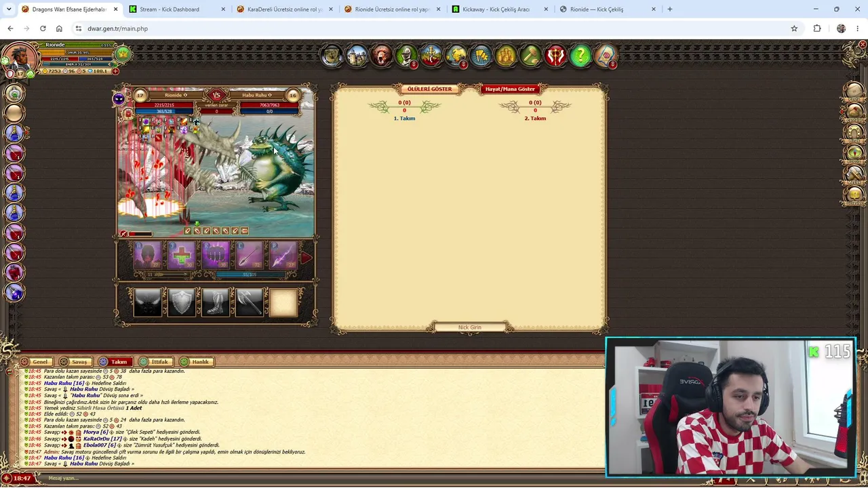
Task: Expand the knight icon's red arrow menu
Action: tap(414, 65)
